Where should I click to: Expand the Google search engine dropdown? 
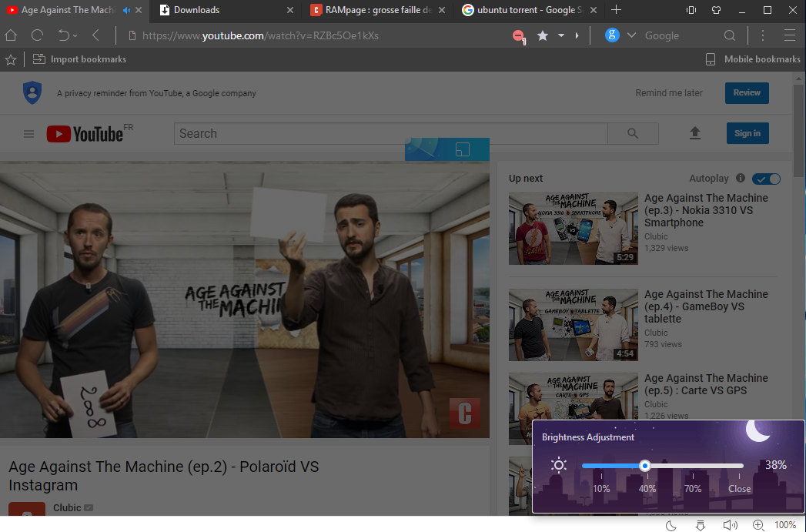pos(631,35)
